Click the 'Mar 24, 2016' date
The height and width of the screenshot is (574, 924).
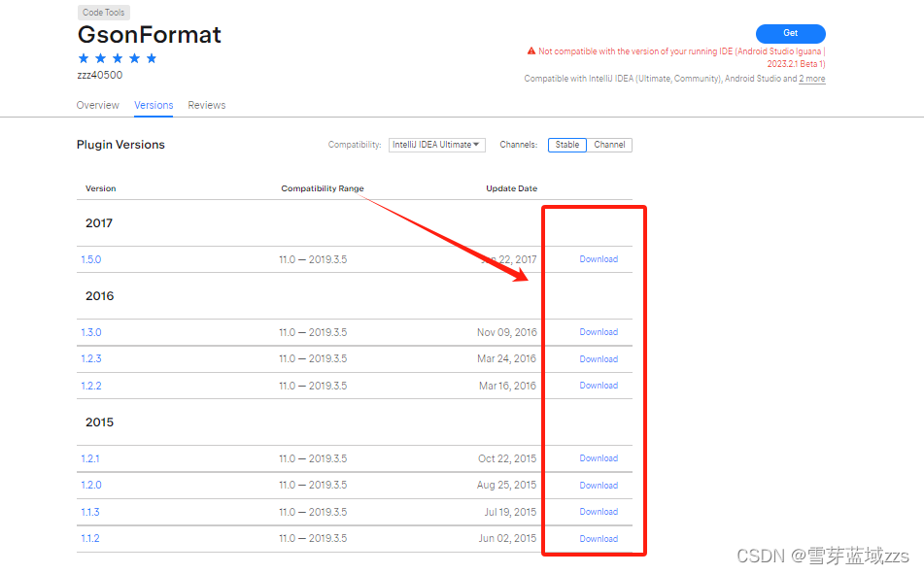[507, 359]
